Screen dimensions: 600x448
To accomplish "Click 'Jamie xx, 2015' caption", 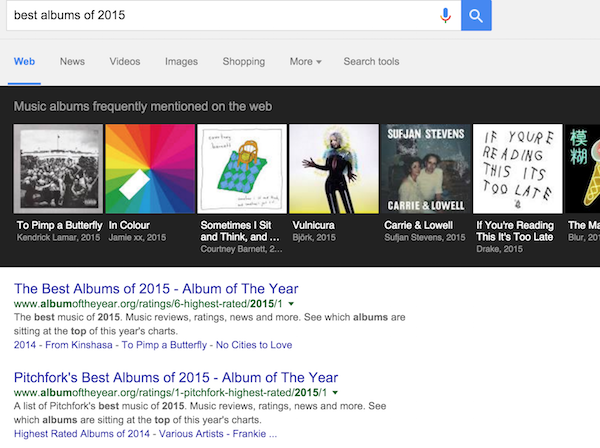I will coord(137,238).
